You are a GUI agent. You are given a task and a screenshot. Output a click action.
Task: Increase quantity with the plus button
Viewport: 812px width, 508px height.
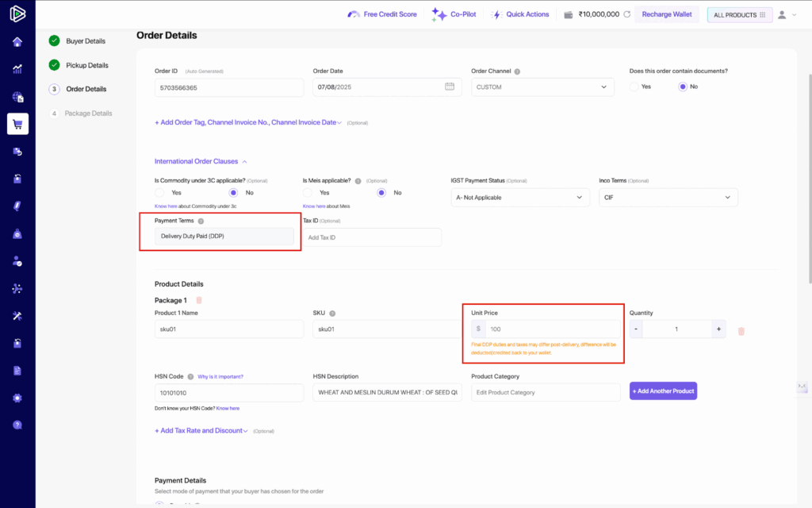tap(718, 329)
